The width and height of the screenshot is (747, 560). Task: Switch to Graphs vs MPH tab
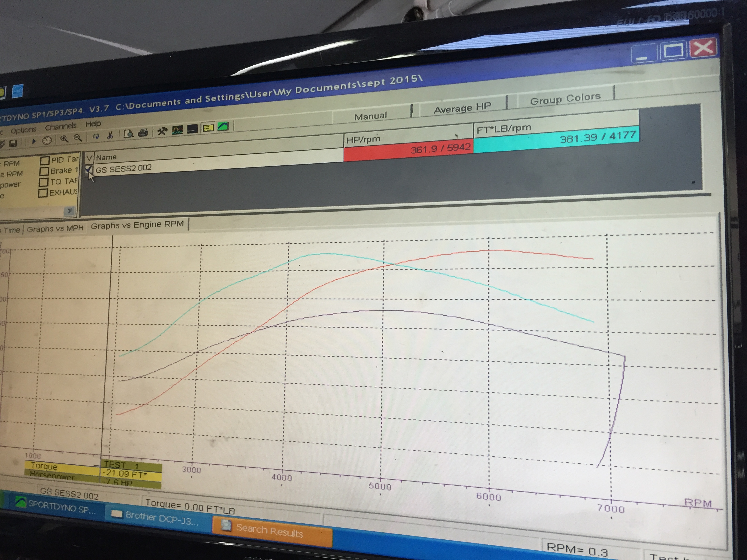(x=55, y=228)
